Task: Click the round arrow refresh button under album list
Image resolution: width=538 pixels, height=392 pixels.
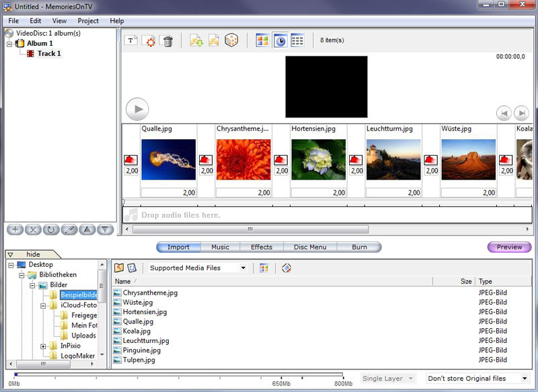Action: pos(50,230)
